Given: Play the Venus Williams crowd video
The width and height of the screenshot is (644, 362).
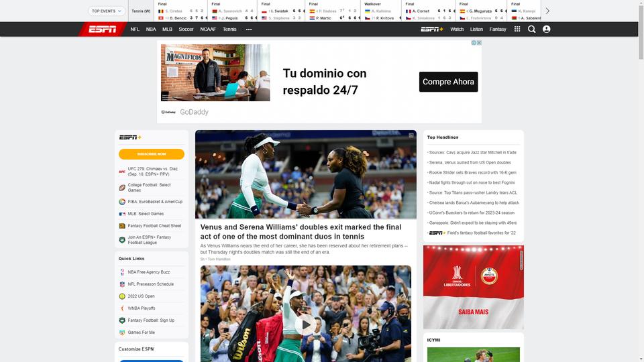Looking at the screenshot, I should pos(305,324).
